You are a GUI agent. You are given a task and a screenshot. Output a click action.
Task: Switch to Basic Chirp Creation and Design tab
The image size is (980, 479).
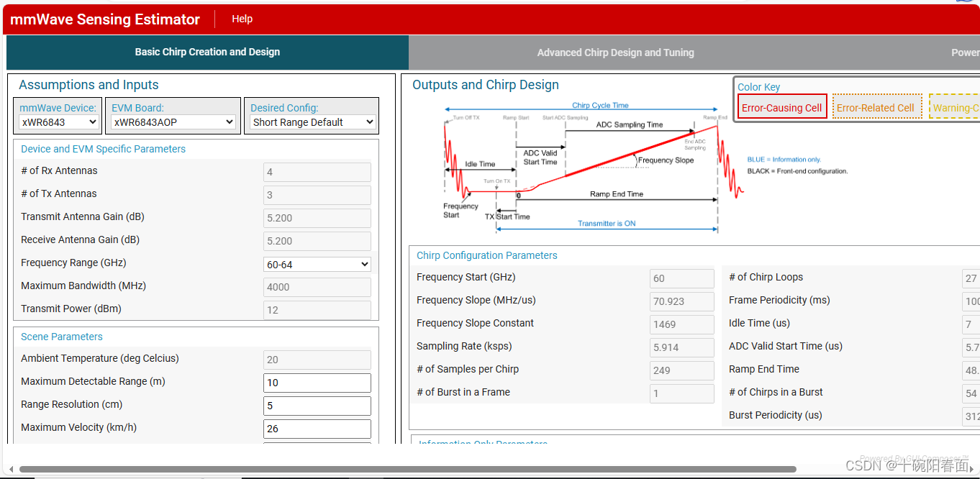click(x=207, y=53)
